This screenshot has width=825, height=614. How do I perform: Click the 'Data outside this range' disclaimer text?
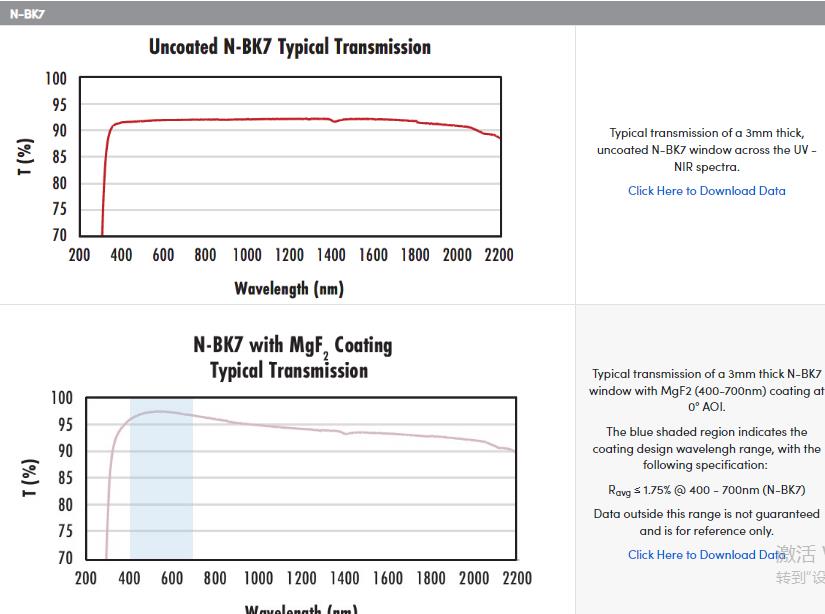pos(706,522)
